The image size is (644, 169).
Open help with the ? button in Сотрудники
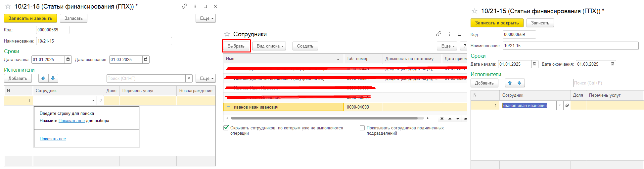point(465,46)
